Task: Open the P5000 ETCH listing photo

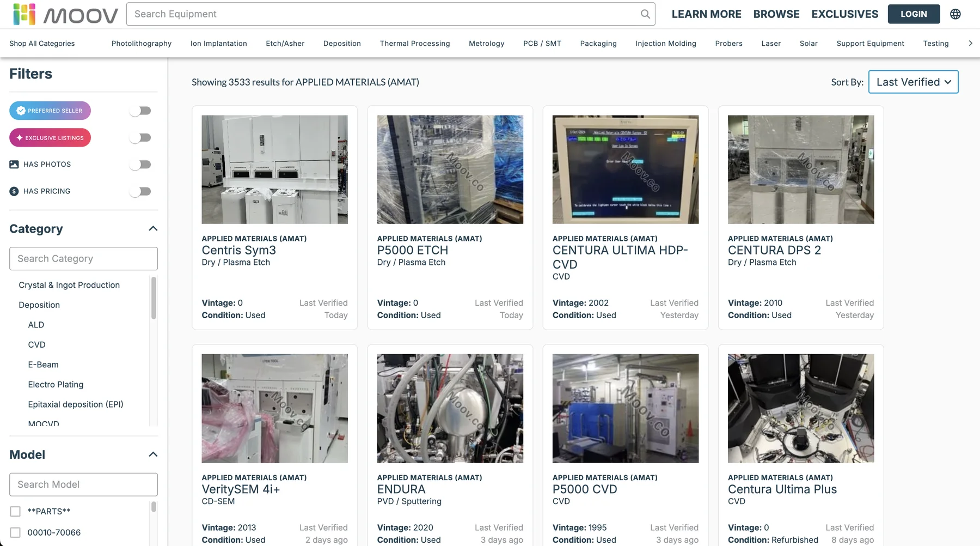Action: click(450, 169)
